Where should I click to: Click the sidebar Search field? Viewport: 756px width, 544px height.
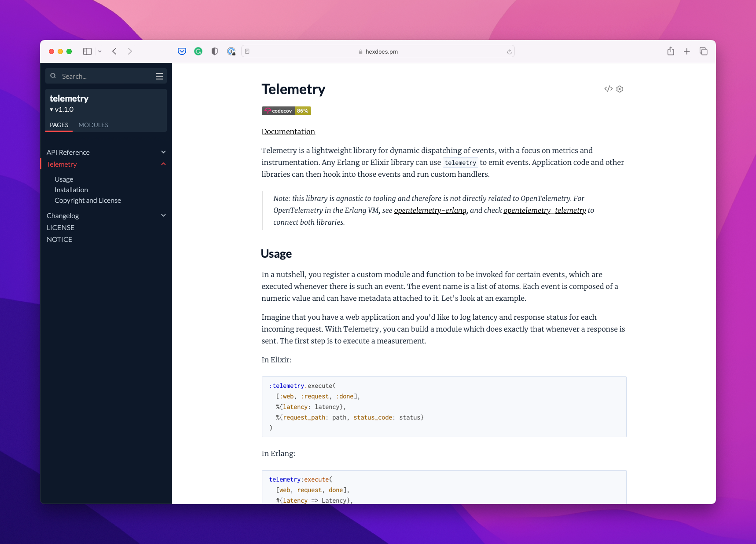(106, 76)
